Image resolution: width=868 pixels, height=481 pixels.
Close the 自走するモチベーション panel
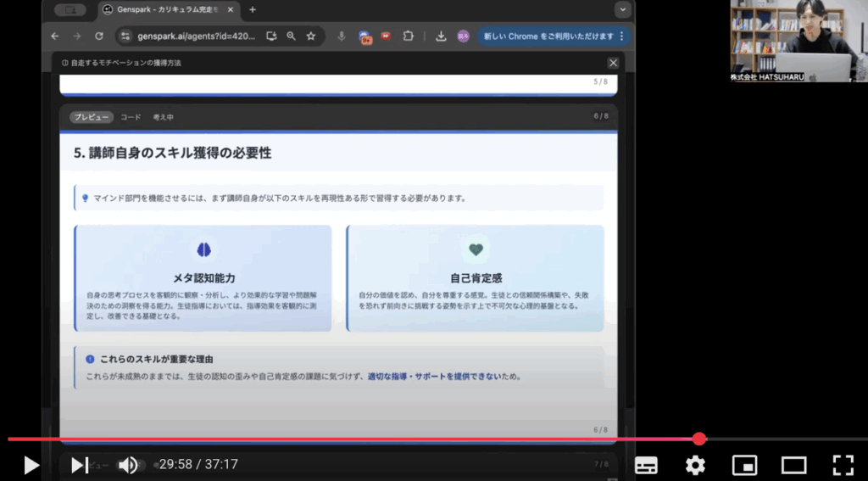613,63
